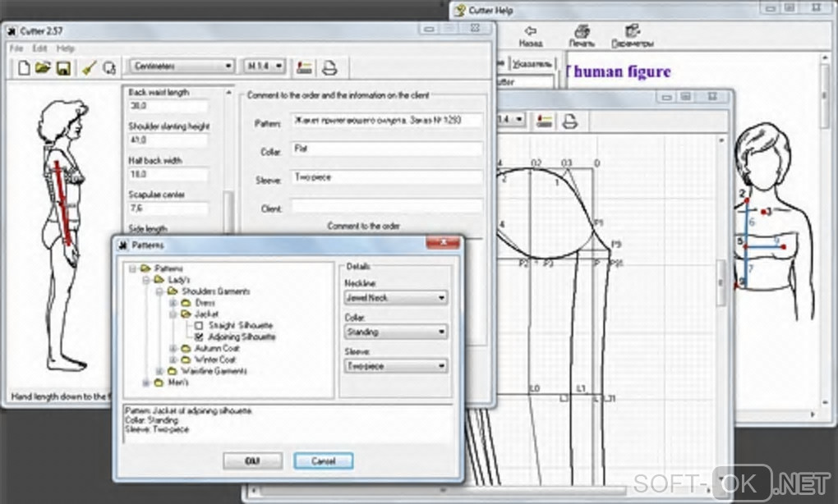Click the Back waist length value field
This screenshot has height=504, width=838.
tap(168, 106)
